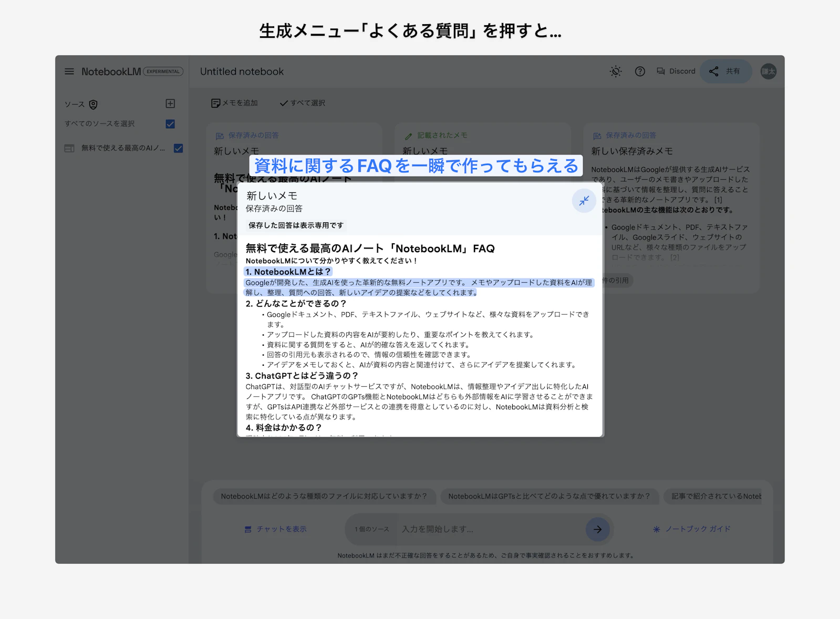The height and width of the screenshot is (619, 840).
Task: Select suggestion 記事で紹介されているNoteb…
Action: click(712, 496)
